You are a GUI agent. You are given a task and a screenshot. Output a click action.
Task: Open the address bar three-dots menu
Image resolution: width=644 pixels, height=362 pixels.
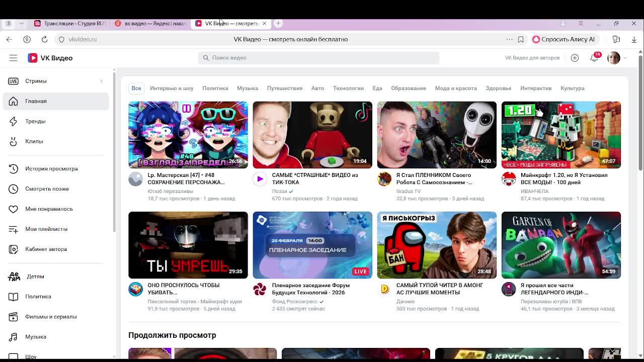tap(509, 39)
